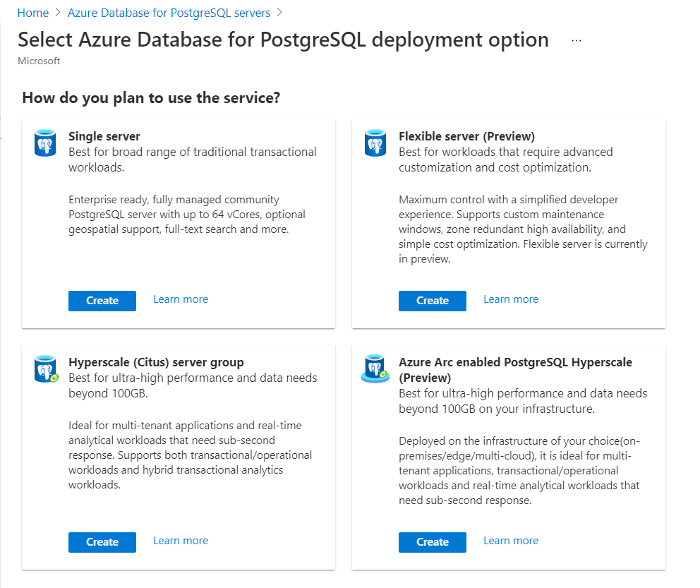Select the Hyperscale (Citus) server group title
The width and height of the screenshot is (700, 588).
coord(156,362)
